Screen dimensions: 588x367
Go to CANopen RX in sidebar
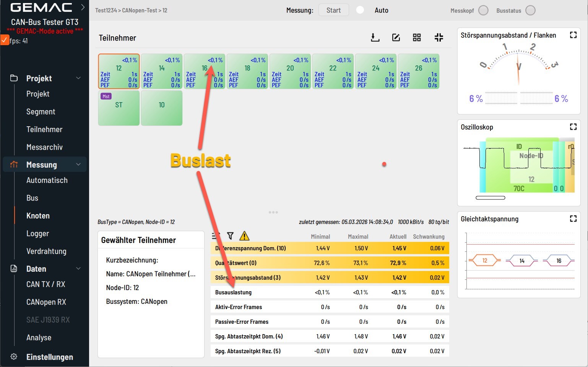coord(46,302)
